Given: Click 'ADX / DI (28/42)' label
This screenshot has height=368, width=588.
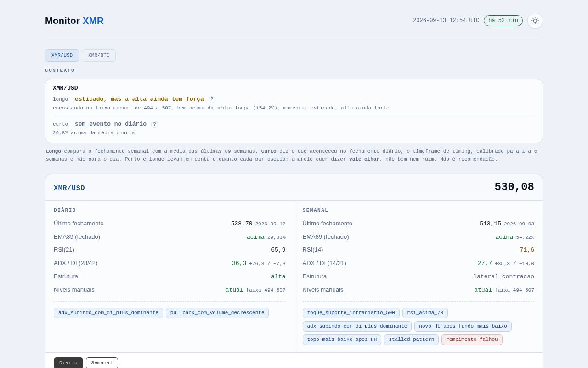Looking at the screenshot, I should (76, 263).
